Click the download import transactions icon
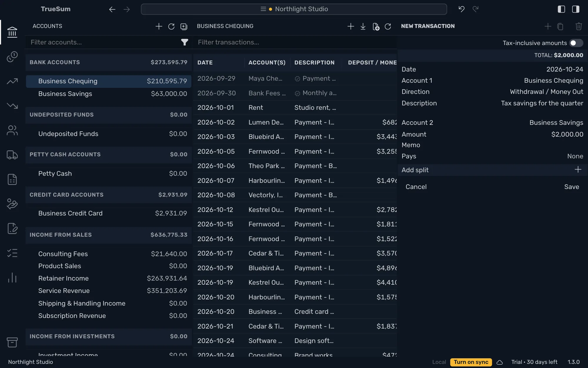This screenshot has width=588, height=368. pyautogui.click(x=363, y=26)
